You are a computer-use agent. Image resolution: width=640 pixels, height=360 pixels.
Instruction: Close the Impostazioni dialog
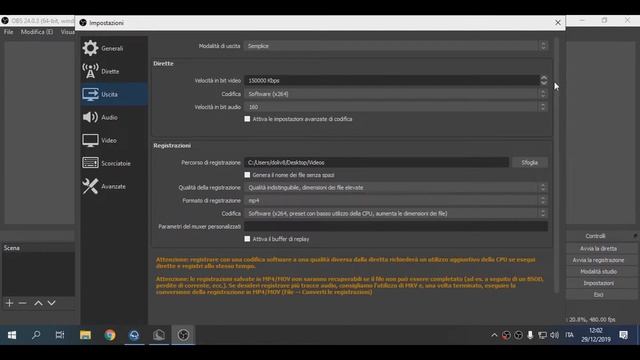click(558, 23)
